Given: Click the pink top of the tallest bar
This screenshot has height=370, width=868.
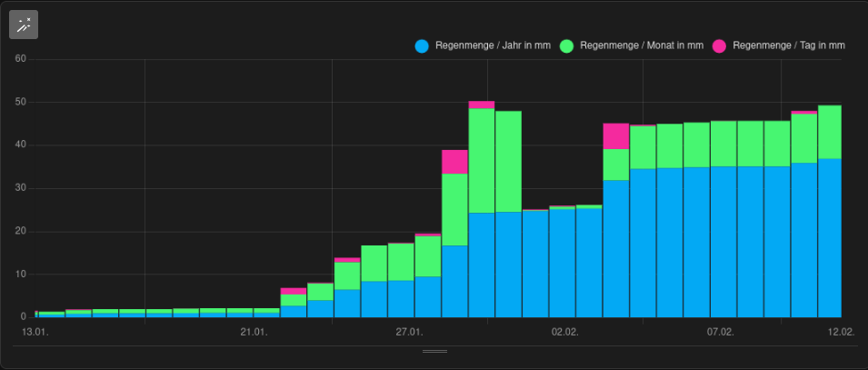Looking at the screenshot, I should point(482,105).
